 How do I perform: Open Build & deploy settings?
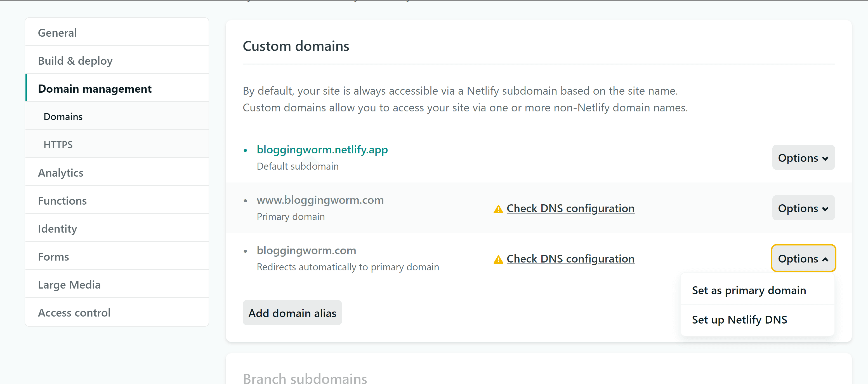coord(76,61)
